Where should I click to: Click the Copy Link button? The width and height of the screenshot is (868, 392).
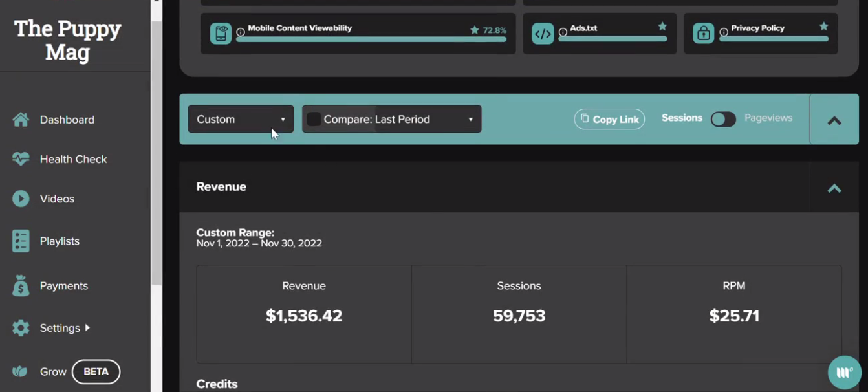[x=609, y=119]
